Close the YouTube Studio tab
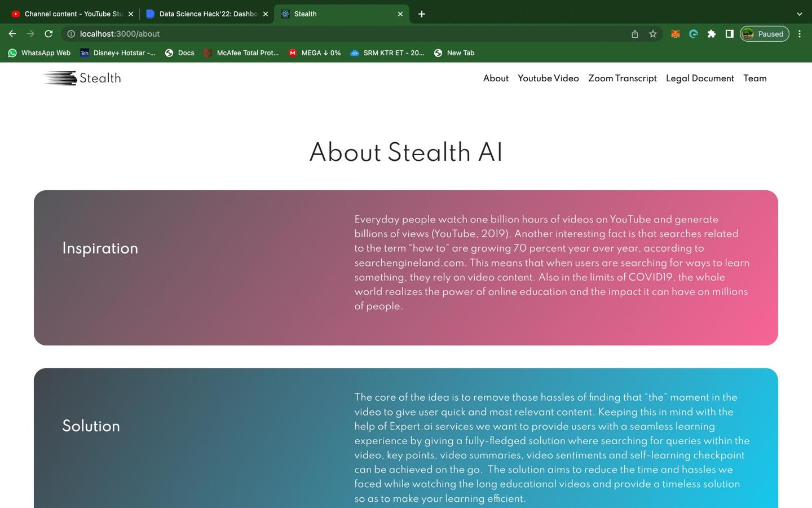 131,14
